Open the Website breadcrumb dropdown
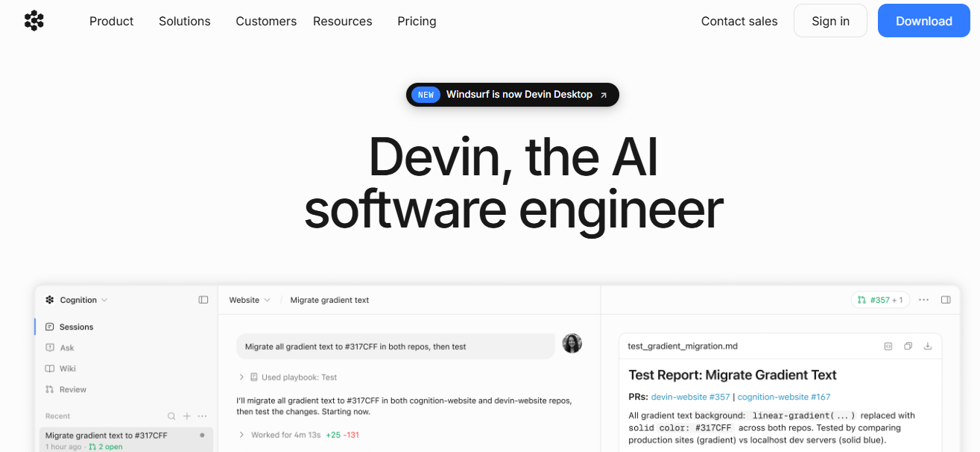 click(250, 300)
